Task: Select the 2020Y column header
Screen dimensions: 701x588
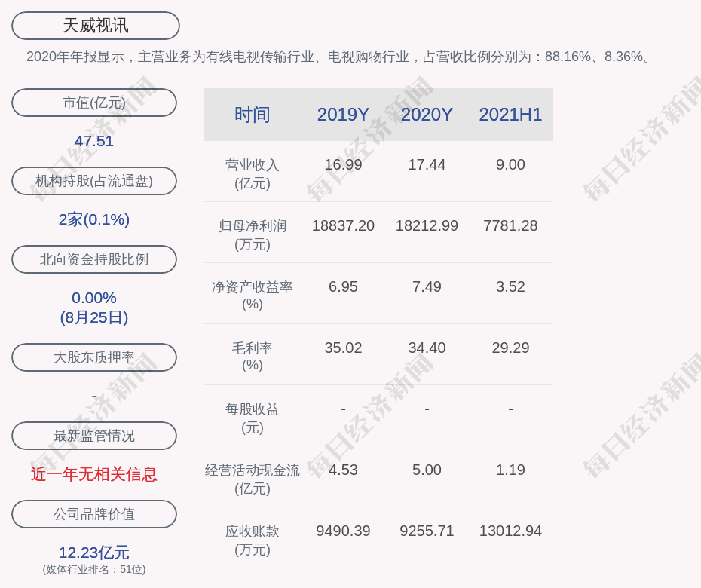Action: 427,115
